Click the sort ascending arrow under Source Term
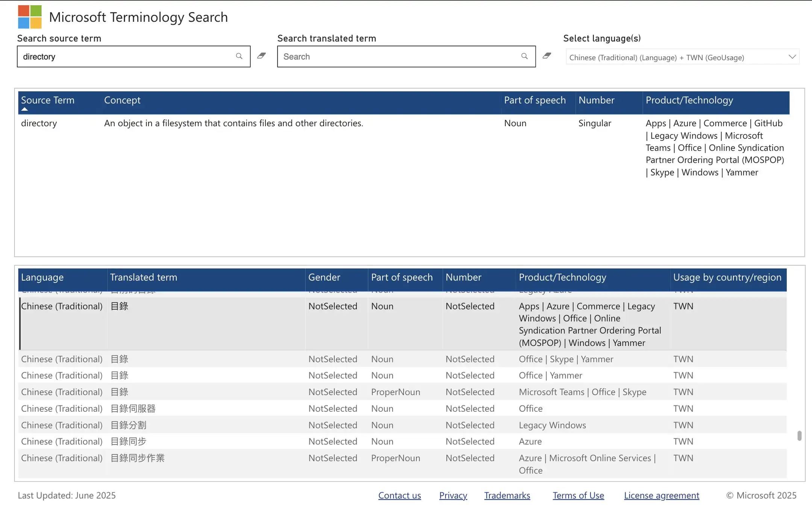The width and height of the screenshot is (812, 512). click(24, 109)
